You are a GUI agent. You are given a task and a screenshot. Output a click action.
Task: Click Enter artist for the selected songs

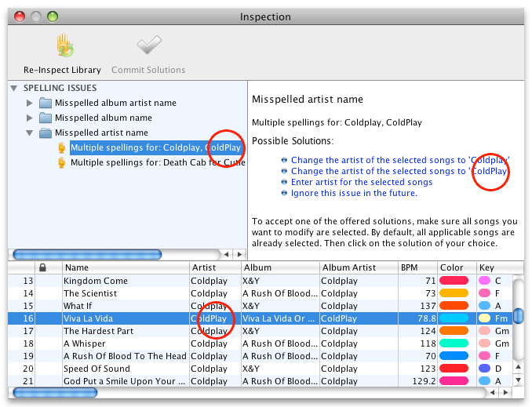pos(362,182)
